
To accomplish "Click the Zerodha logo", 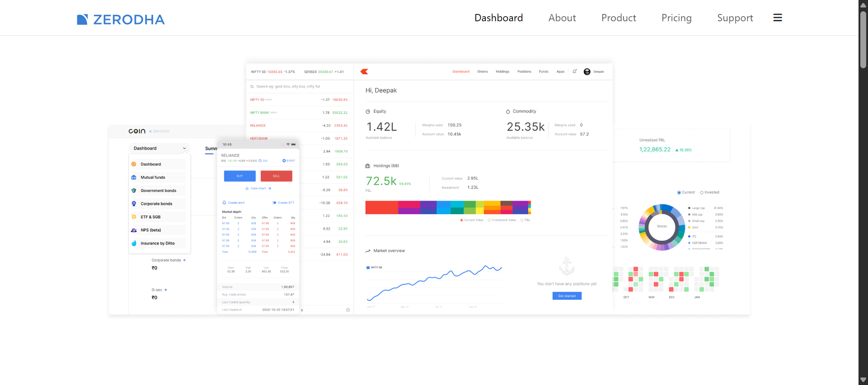I will [x=121, y=19].
